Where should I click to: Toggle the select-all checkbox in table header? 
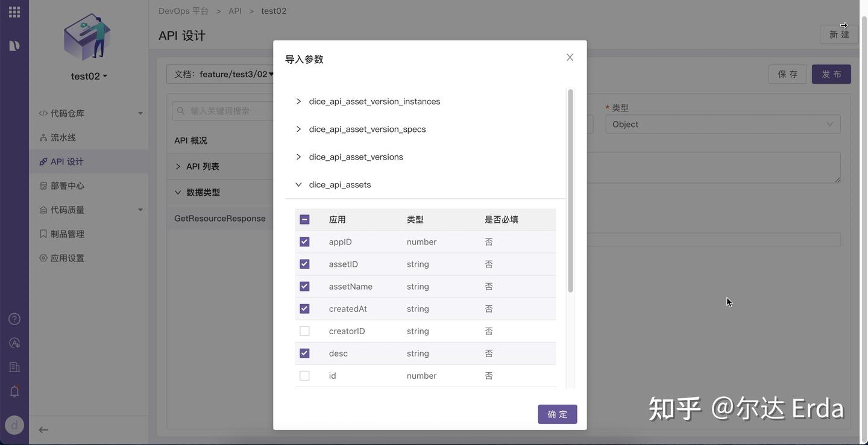click(x=304, y=220)
